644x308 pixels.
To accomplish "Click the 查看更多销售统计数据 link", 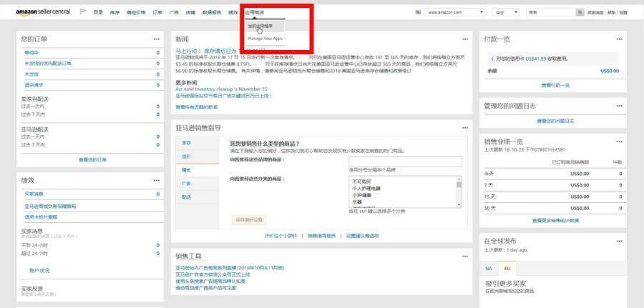I will tap(556, 220).
